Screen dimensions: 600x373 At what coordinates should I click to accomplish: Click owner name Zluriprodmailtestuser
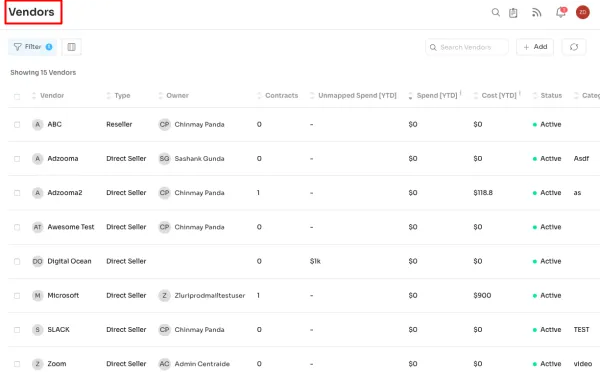click(x=210, y=295)
